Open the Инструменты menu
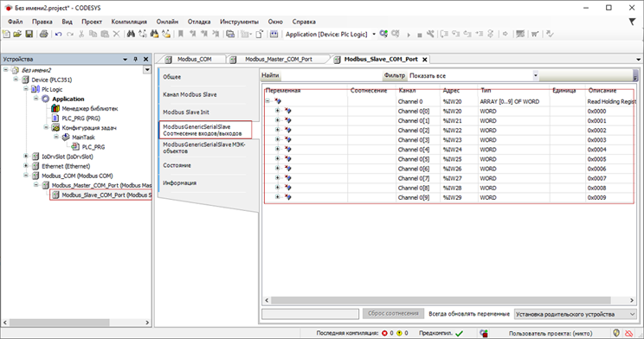This screenshot has width=644, height=339. [239, 22]
